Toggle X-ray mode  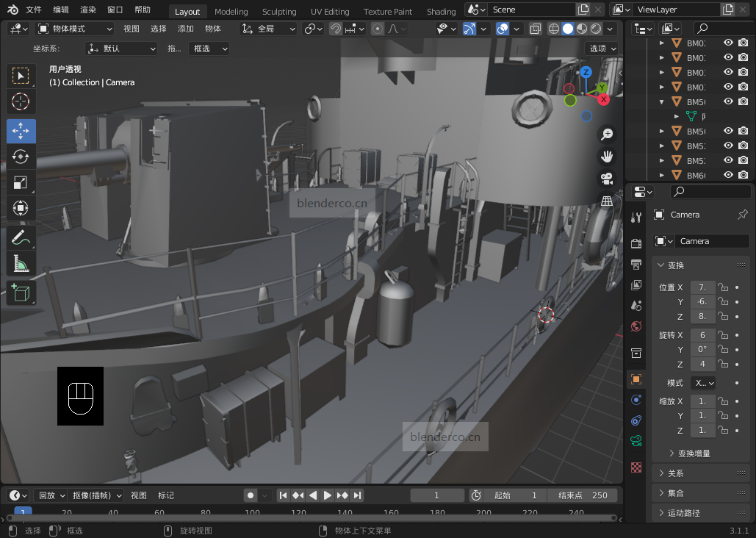point(535,29)
